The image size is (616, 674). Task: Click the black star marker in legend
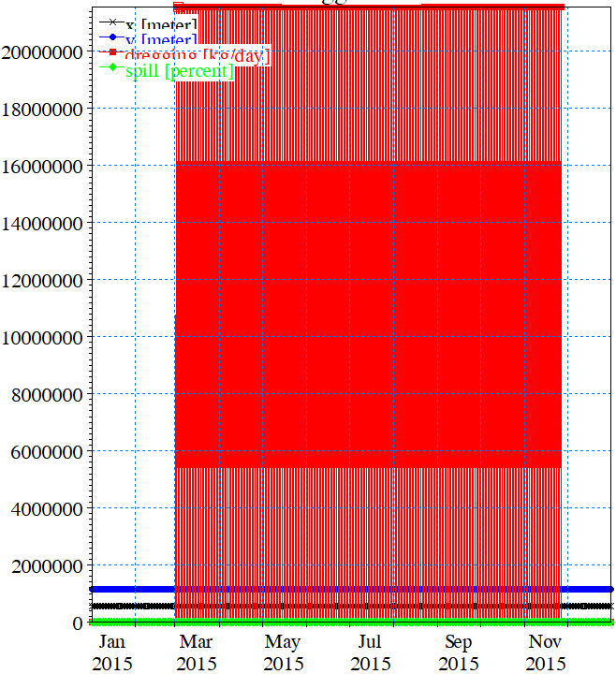point(111,22)
